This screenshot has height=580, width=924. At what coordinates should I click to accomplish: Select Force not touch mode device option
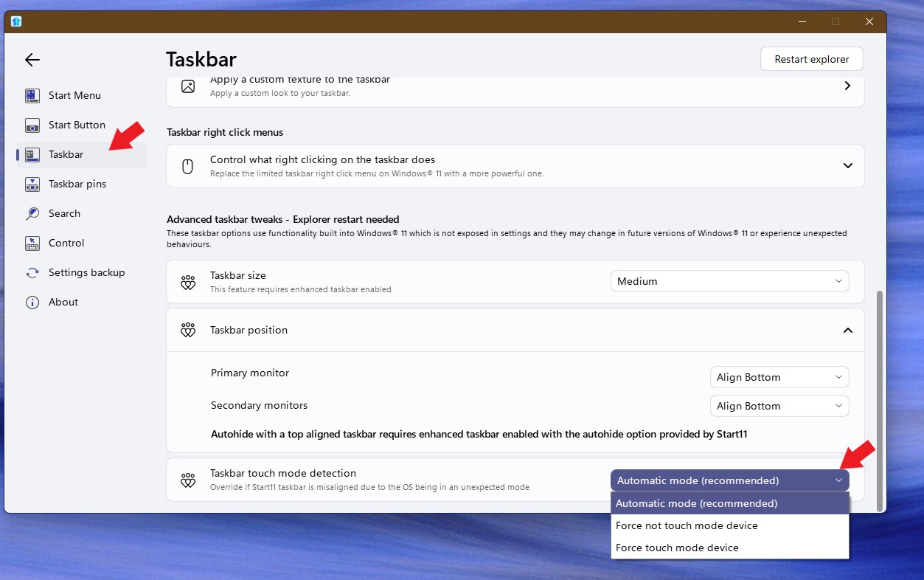tap(687, 525)
